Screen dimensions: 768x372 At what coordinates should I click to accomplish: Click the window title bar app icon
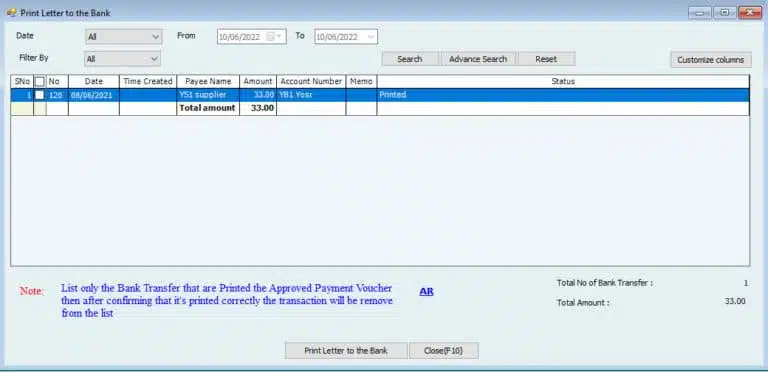(11, 13)
